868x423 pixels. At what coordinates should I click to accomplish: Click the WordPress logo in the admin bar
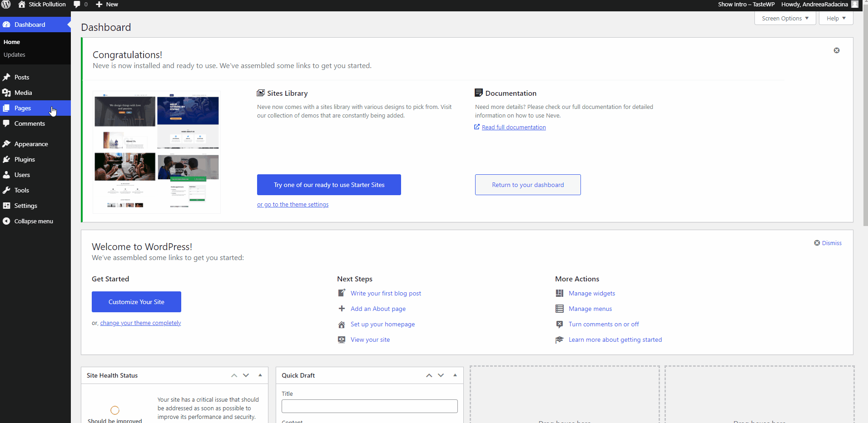pos(6,5)
